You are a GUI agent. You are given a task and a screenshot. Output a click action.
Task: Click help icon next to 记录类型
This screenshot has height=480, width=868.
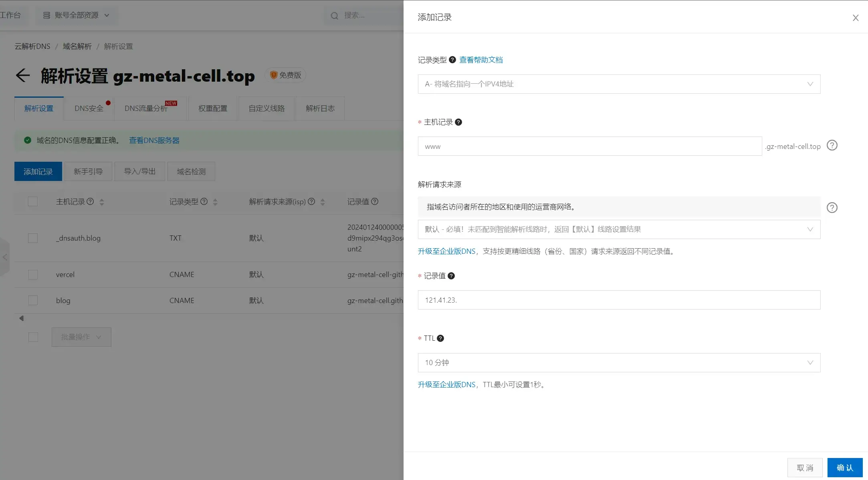[x=452, y=60]
